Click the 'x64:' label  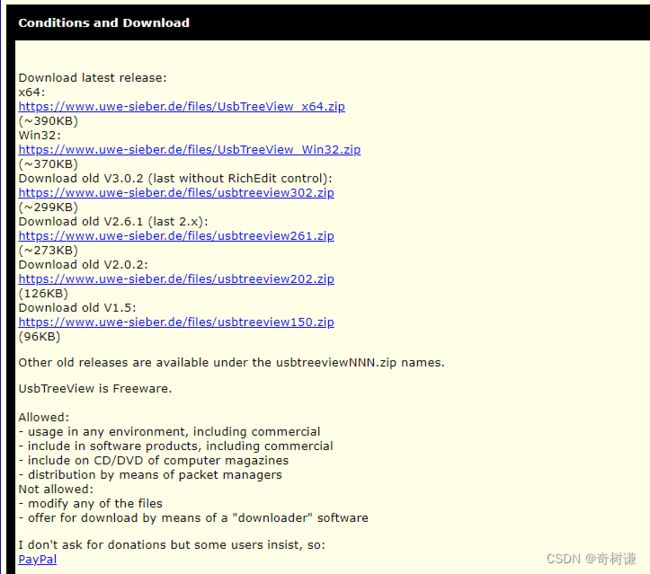pos(32,92)
